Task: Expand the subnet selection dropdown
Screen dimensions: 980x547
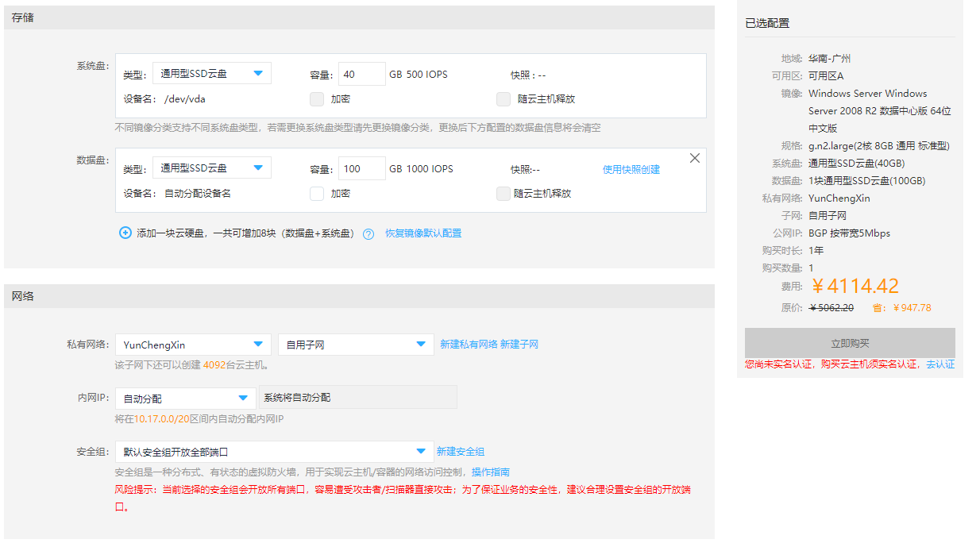Action: (x=356, y=345)
